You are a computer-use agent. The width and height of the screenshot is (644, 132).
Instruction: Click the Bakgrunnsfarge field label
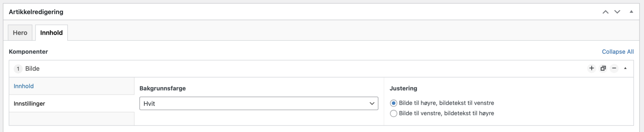click(x=163, y=88)
